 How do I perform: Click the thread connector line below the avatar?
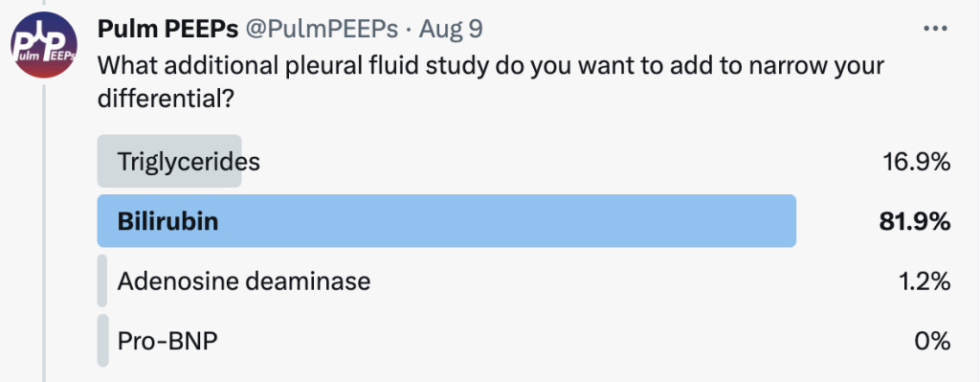pos(45,233)
